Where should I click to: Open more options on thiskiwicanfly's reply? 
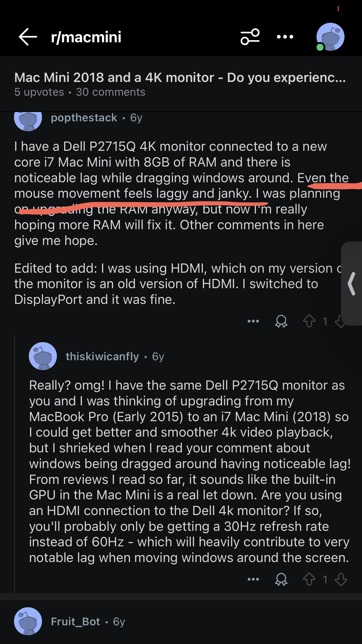click(x=253, y=579)
